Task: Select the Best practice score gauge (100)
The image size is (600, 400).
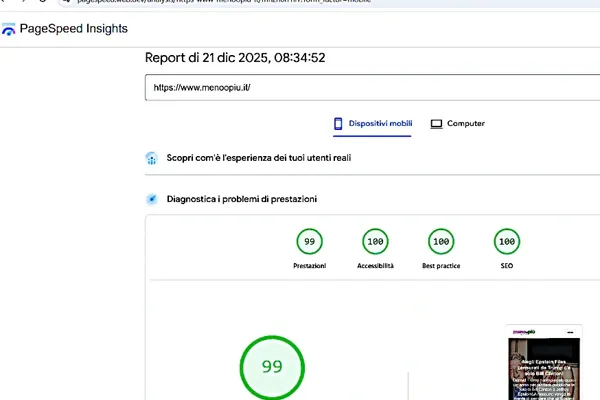Action: coord(440,242)
